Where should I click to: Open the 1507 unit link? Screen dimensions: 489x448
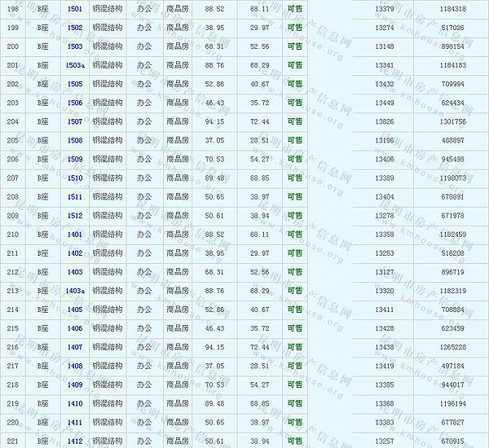(x=75, y=121)
